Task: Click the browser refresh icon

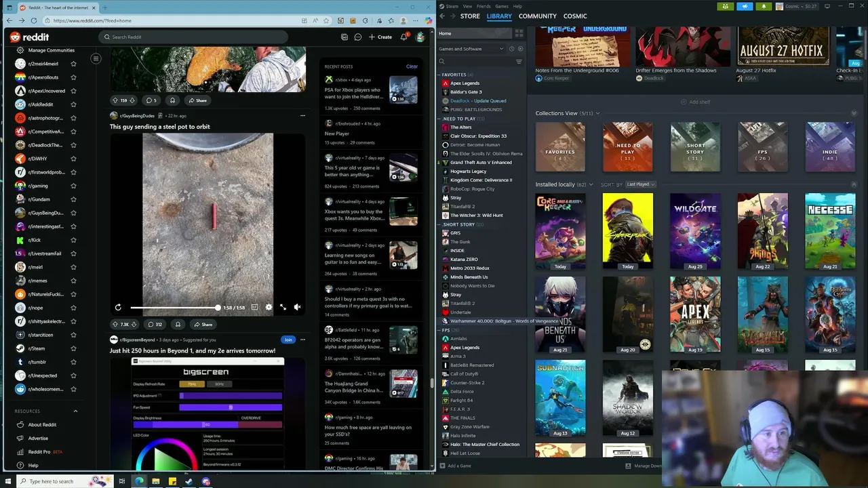Action: tap(33, 20)
